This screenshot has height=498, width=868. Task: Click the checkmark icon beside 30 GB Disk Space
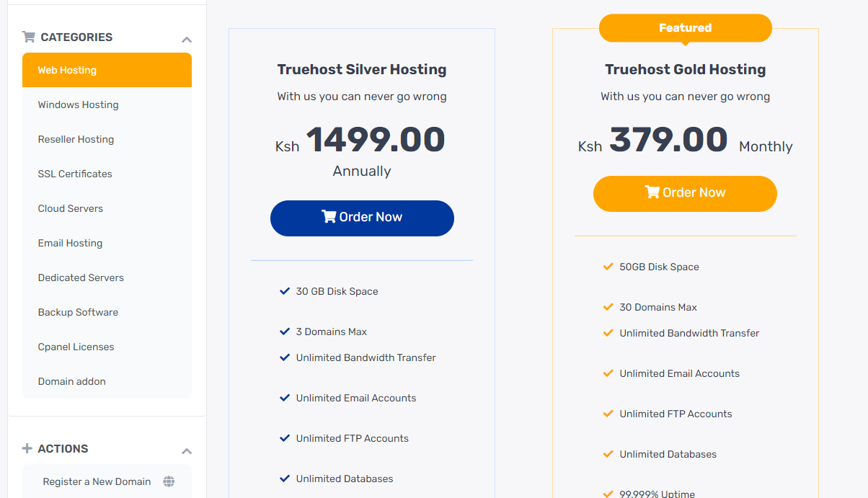pyautogui.click(x=285, y=291)
